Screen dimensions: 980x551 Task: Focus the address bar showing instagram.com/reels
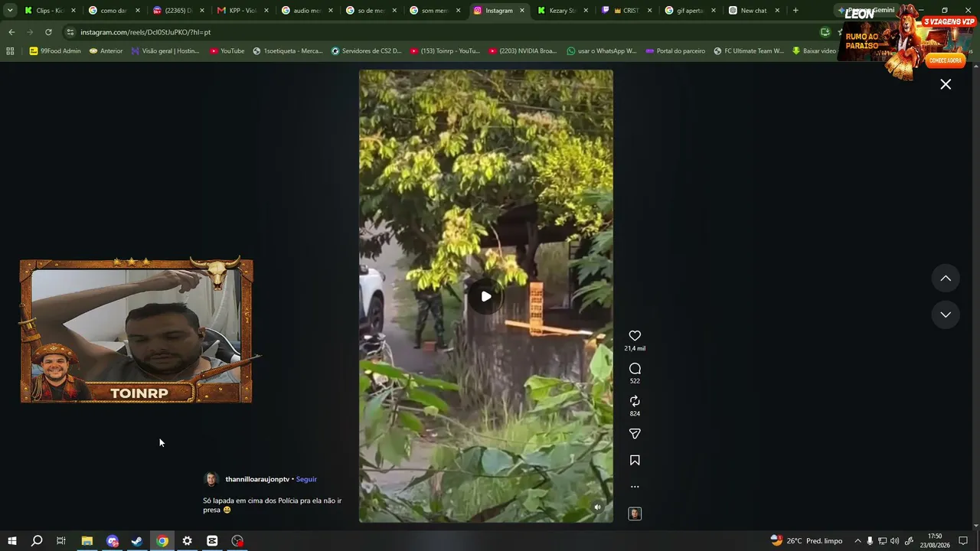(436, 32)
